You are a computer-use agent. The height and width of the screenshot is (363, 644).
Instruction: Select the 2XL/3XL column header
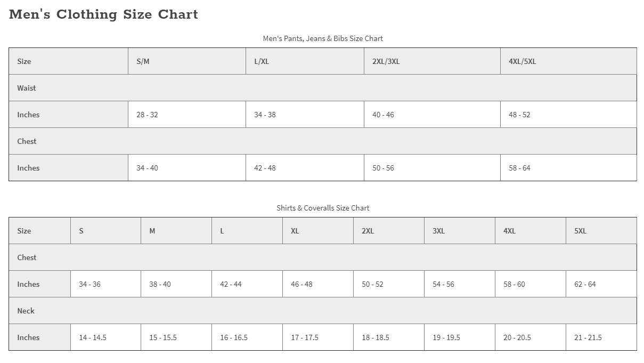tap(386, 61)
